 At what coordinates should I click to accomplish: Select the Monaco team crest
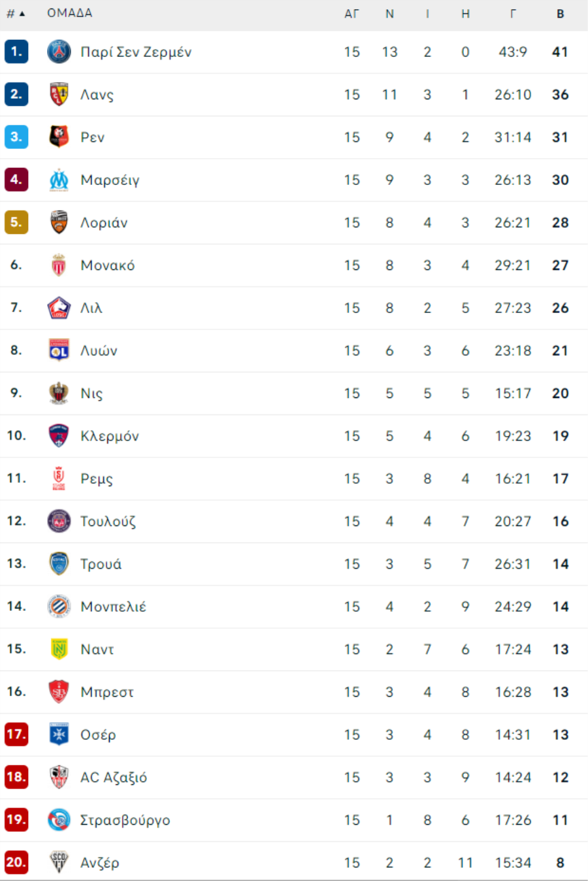click(x=59, y=265)
